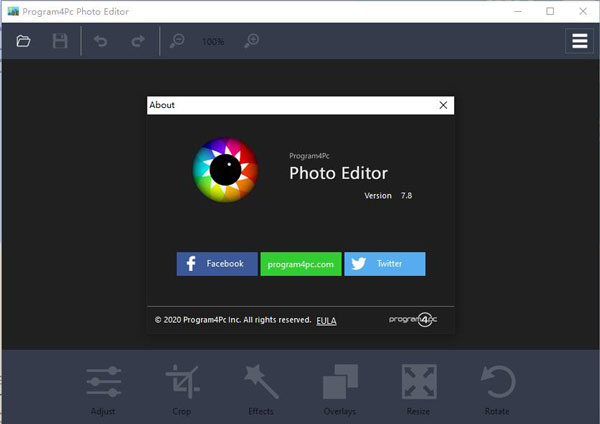
Task: Click the 100% zoom level value
Action: (213, 42)
